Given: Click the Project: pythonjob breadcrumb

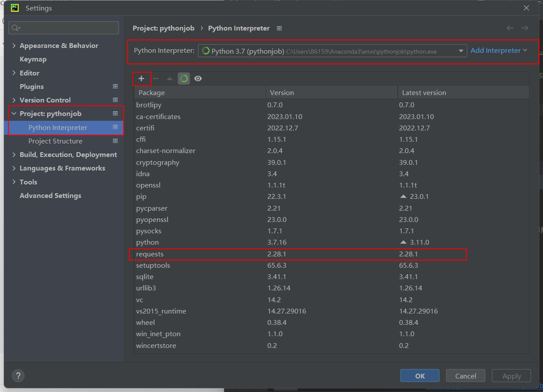Looking at the screenshot, I should coord(164,28).
